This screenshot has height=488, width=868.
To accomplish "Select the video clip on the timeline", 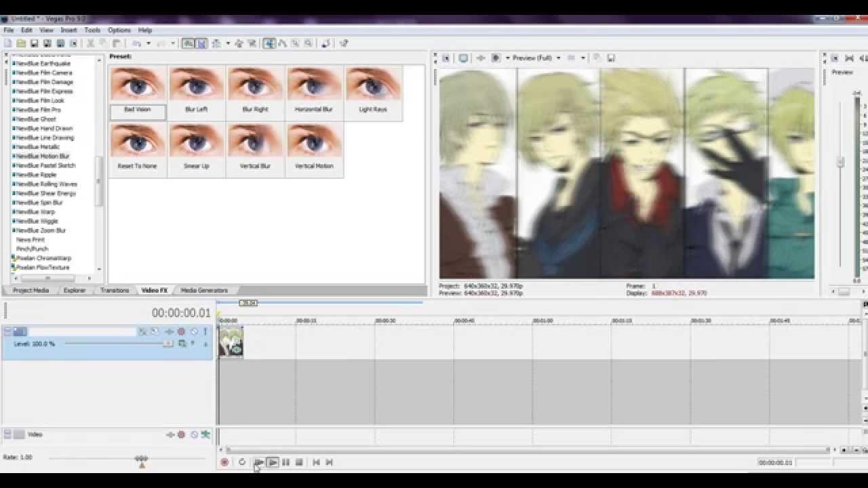I will pos(231,342).
